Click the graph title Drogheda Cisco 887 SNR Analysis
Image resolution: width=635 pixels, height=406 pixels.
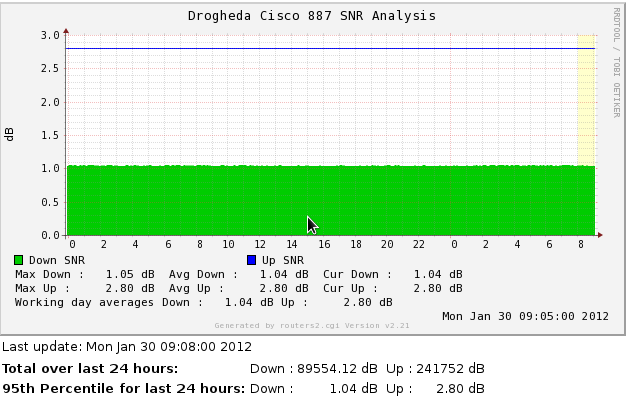point(312,16)
